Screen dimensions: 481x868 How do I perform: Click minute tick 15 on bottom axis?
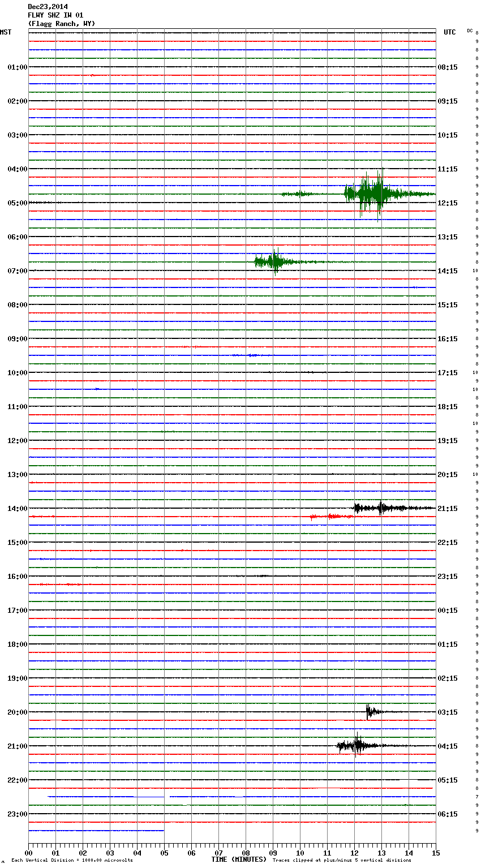click(x=436, y=853)
